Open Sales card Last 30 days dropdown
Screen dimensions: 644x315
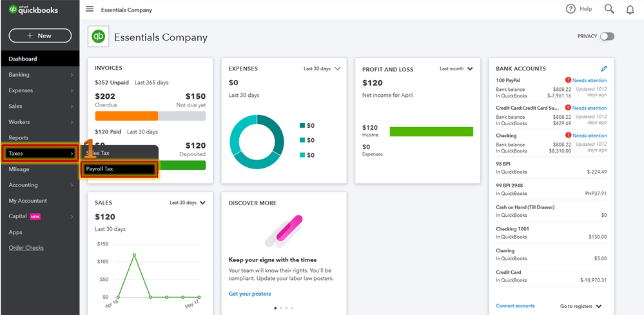tap(188, 203)
